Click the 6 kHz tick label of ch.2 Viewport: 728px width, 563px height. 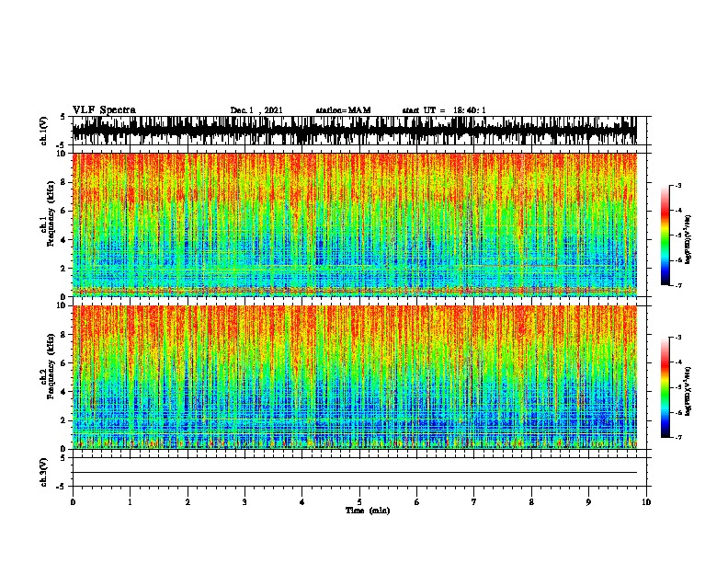64,363
